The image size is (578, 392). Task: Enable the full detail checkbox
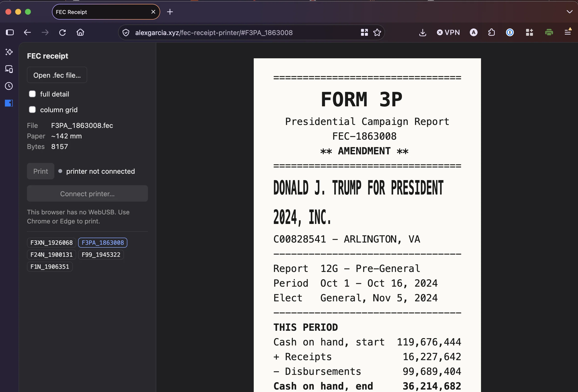point(32,94)
